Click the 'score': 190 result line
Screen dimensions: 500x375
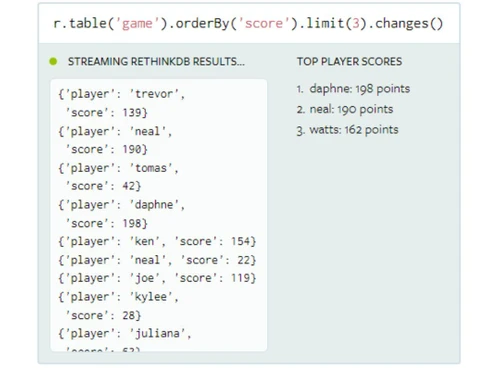[106, 149]
